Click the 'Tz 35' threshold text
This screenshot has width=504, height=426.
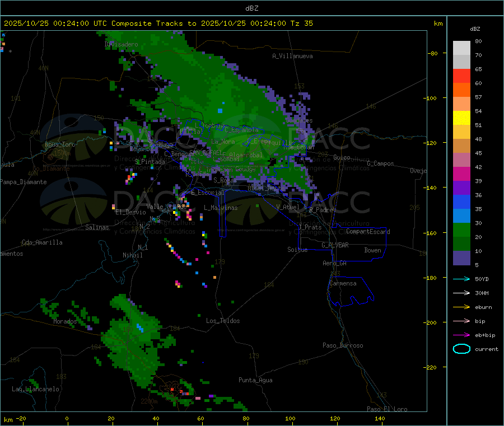(301, 24)
